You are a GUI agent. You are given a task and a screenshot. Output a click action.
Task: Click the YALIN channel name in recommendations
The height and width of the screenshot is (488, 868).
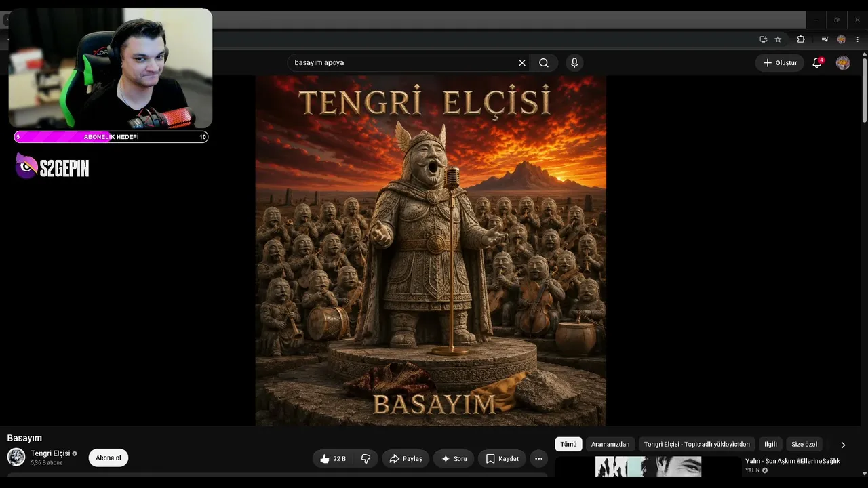[753, 470]
